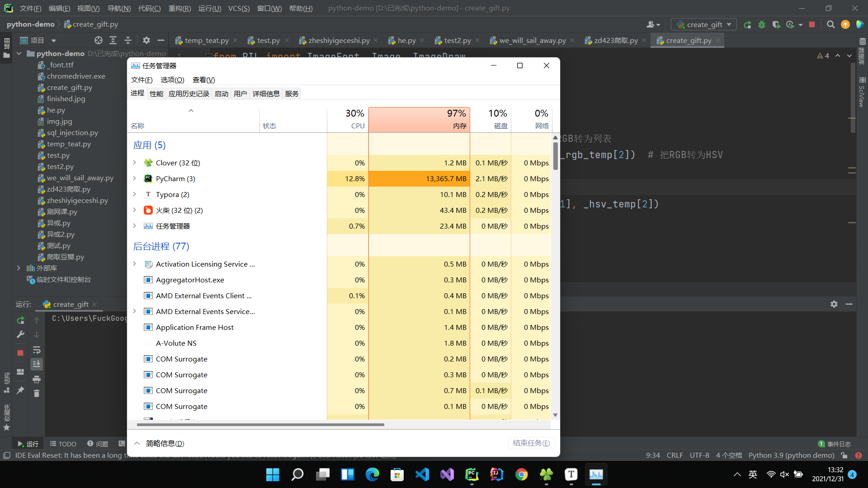Screen dimensions: 868x488
Task: Expand the 外部库 tree node
Action: coord(19,268)
